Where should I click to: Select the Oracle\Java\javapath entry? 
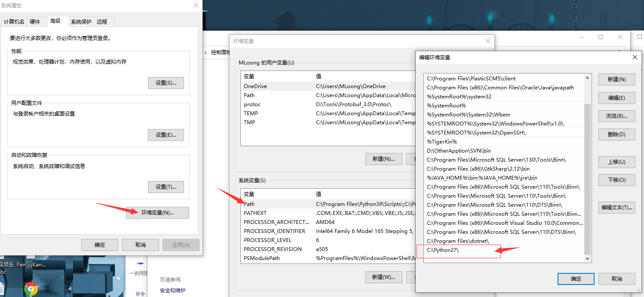coord(504,88)
